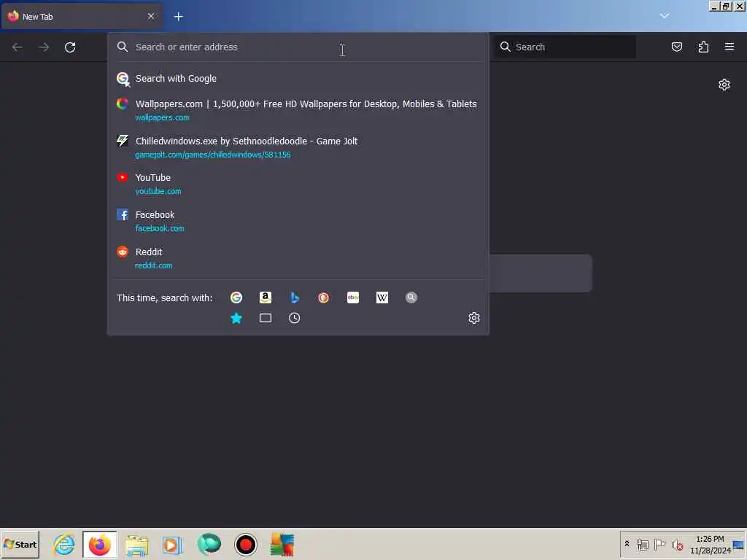
Task: Open Chilledwindows.exe Game Jolt suggestion
Action: [x=298, y=147]
